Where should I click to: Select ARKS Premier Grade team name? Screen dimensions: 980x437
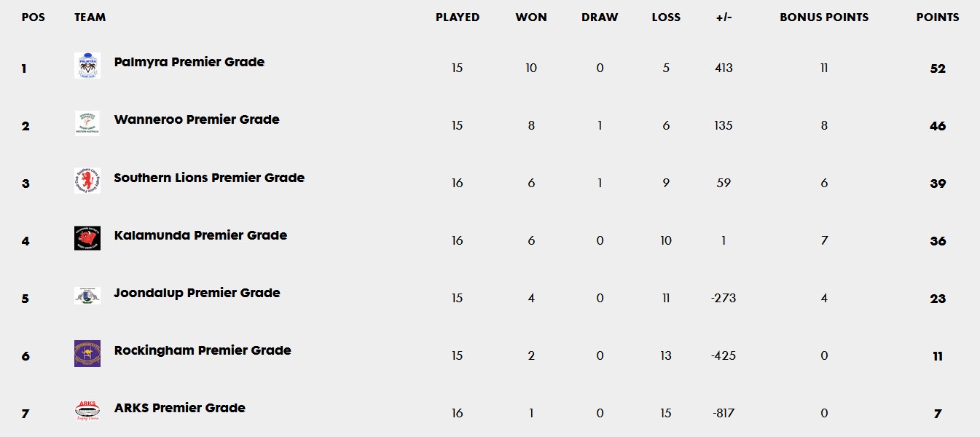[180, 408]
